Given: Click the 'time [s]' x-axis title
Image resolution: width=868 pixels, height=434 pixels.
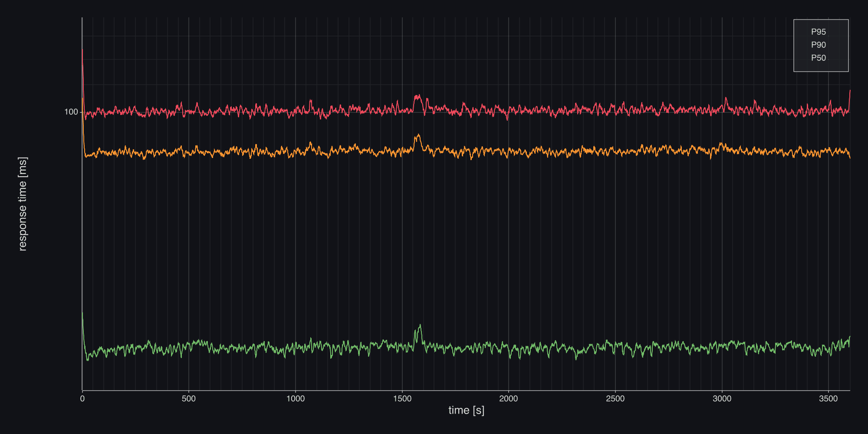Looking at the screenshot, I should (x=466, y=410).
